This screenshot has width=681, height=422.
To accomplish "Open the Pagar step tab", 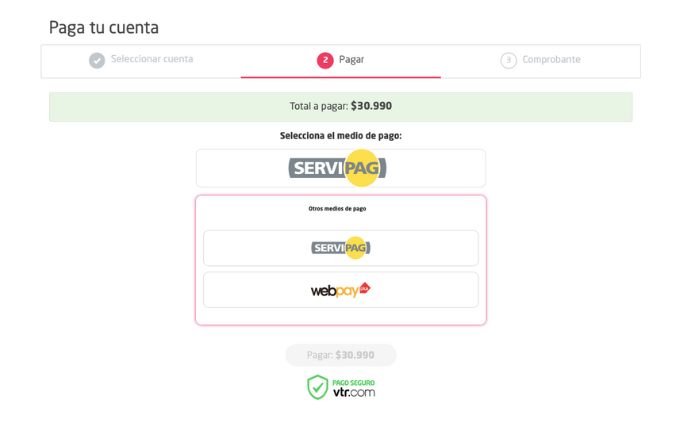I will tap(341, 61).
